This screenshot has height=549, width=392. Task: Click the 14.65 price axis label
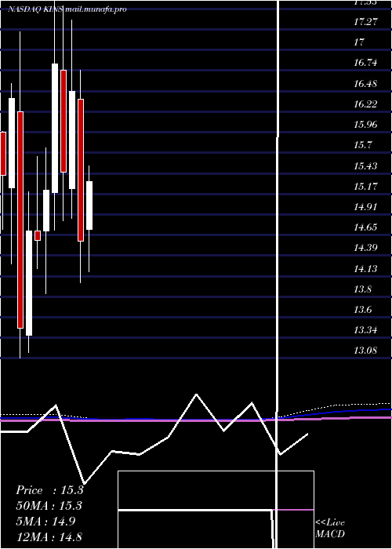coord(365,227)
